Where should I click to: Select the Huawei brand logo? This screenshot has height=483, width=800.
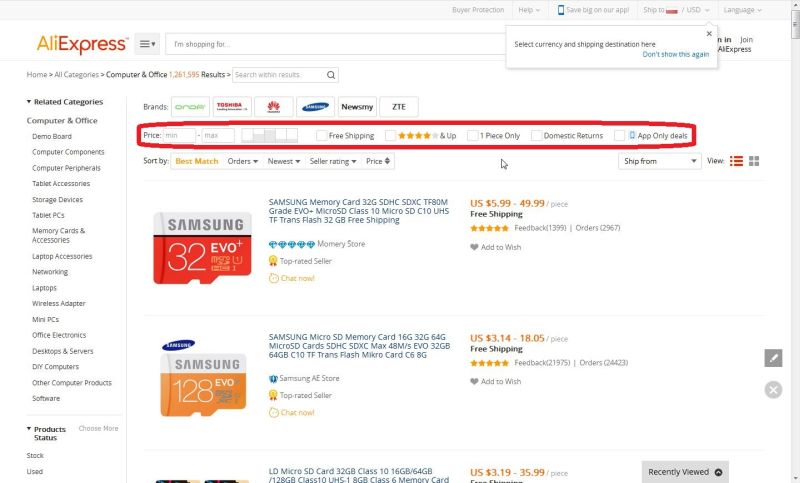click(x=273, y=107)
